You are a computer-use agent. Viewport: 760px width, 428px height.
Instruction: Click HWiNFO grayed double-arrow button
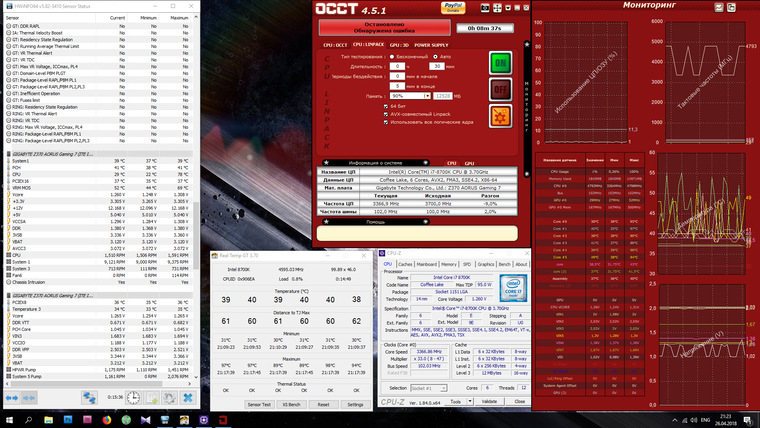coord(29,398)
